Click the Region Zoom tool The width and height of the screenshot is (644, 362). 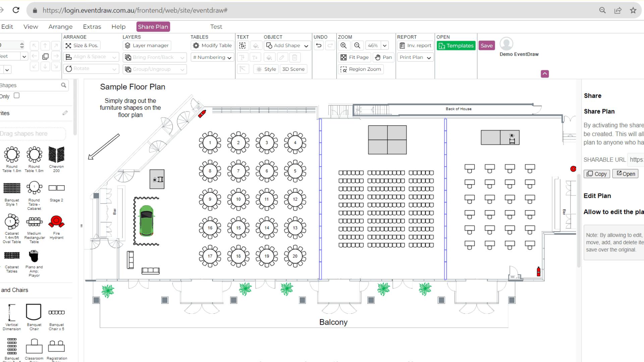click(361, 69)
